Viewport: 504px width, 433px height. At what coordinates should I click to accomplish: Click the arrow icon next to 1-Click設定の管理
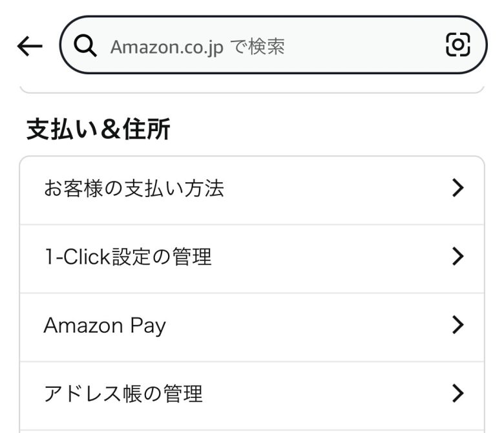tap(458, 257)
